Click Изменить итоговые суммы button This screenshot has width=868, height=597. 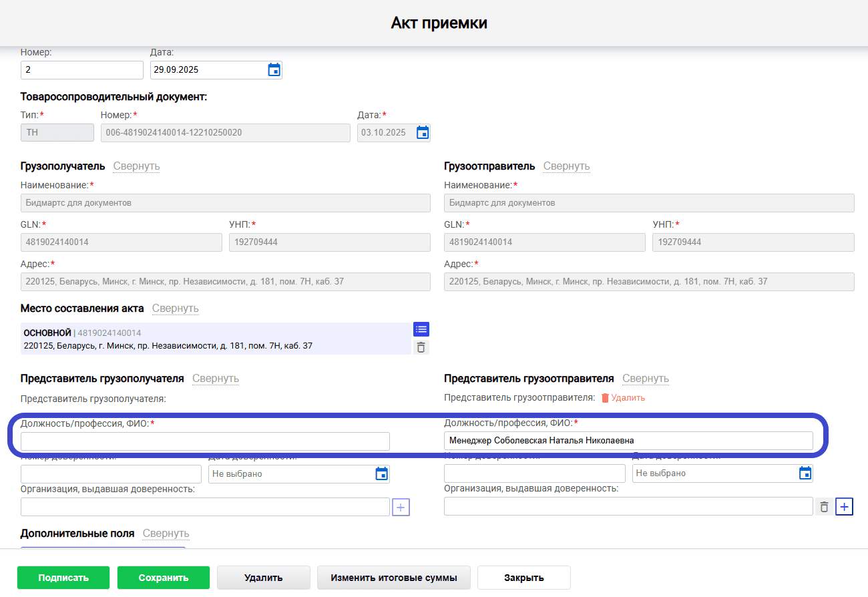393,577
